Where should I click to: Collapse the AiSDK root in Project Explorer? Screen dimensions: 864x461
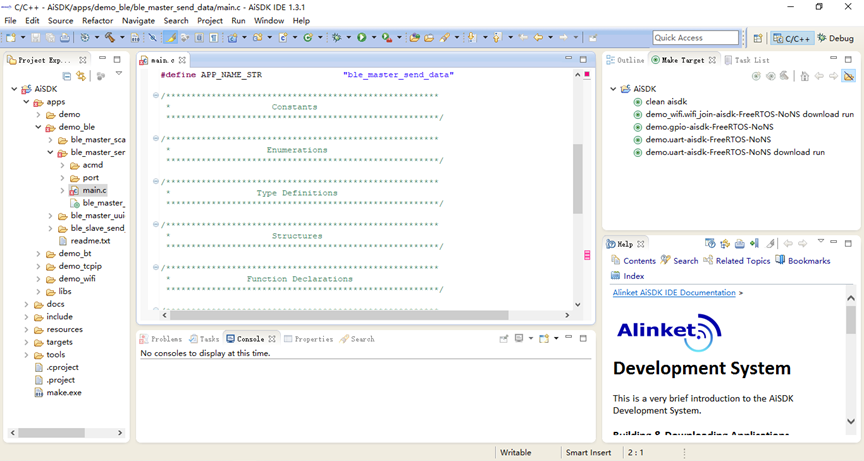coord(14,89)
